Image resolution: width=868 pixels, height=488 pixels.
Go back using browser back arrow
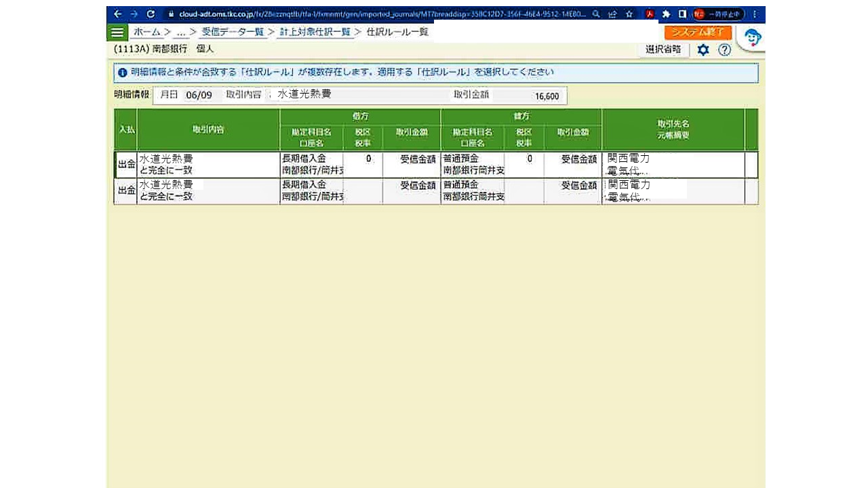click(x=117, y=14)
